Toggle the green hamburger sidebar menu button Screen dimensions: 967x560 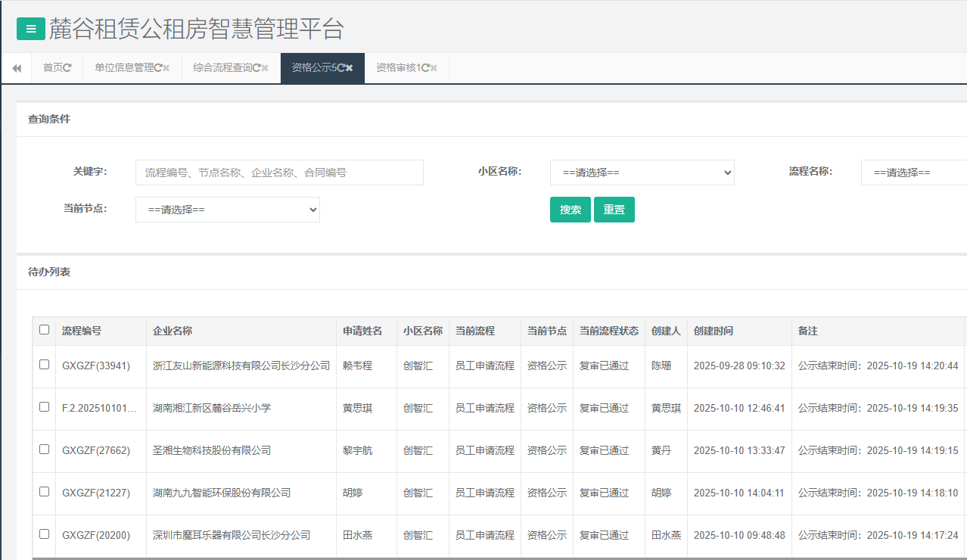(31, 29)
